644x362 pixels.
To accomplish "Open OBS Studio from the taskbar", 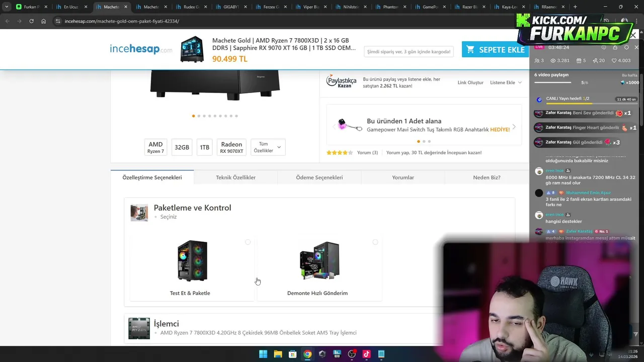I will [352, 354].
